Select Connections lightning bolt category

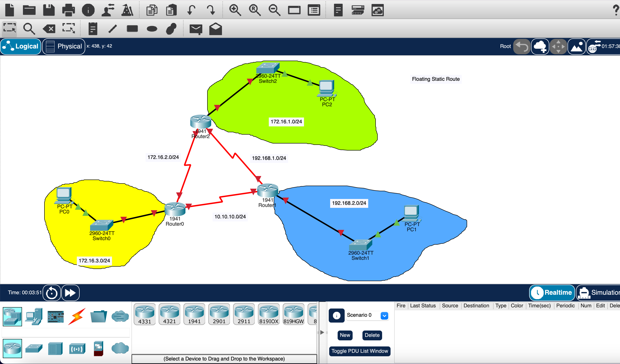tap(77, 316)
